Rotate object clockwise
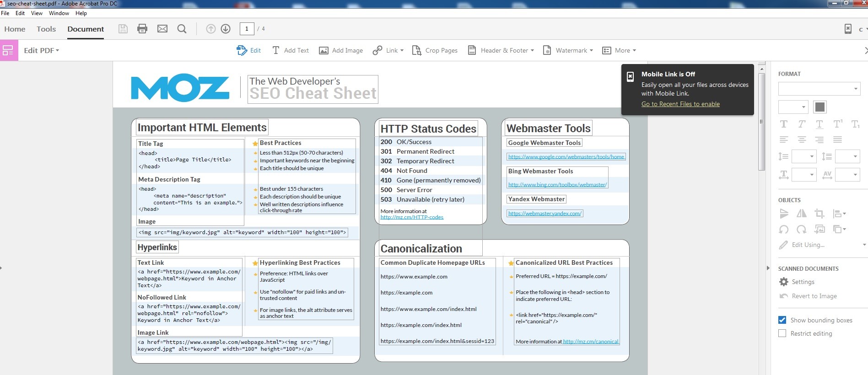Image resolution: width=868 pixels, height=375 pixels. [802, 229]
